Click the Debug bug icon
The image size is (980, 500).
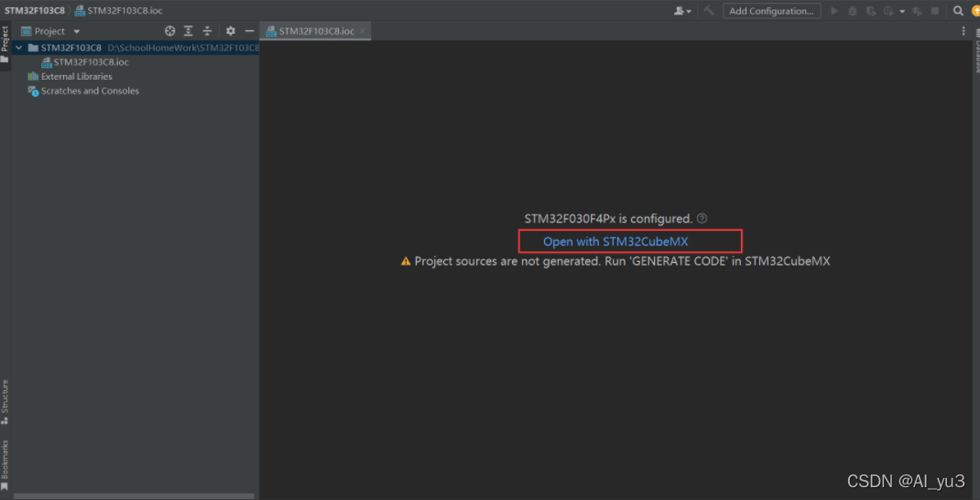coord(853,11)
